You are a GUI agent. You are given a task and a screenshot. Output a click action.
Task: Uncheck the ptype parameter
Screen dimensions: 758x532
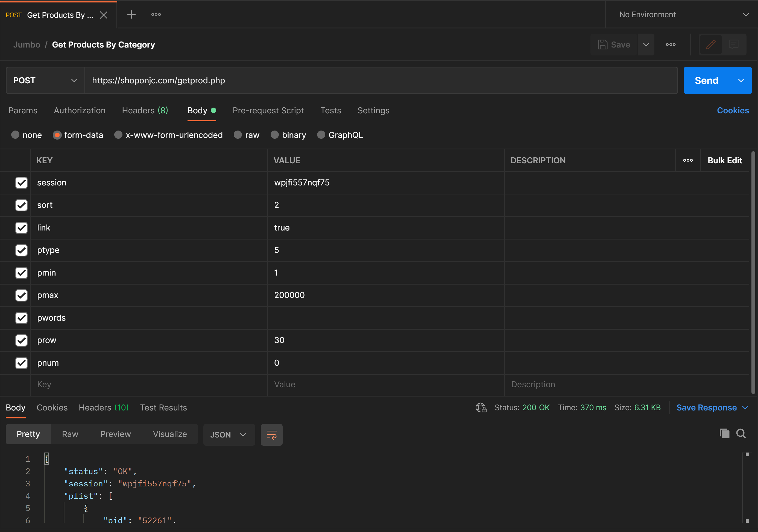pos(22,250)
